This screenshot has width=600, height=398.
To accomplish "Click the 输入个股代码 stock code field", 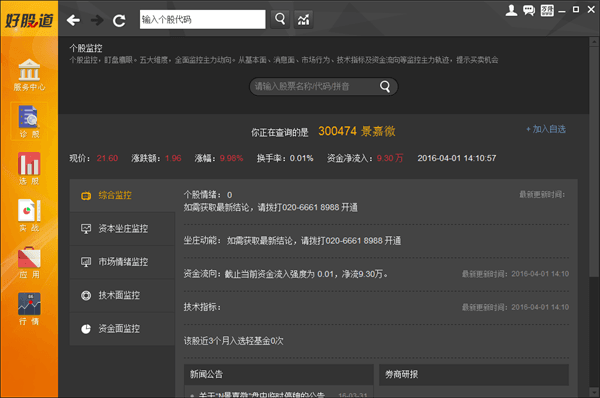I will coord(202,20).
